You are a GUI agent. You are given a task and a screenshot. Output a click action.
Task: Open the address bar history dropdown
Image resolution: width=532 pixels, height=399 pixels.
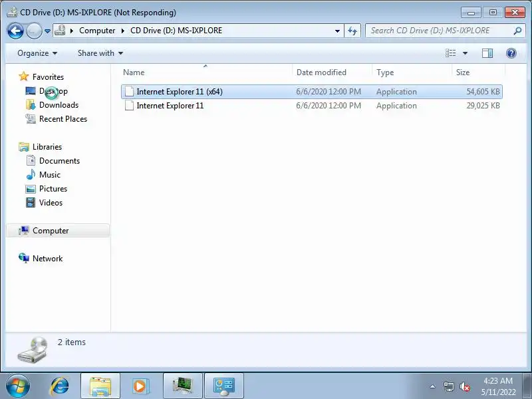pos(337,31)
